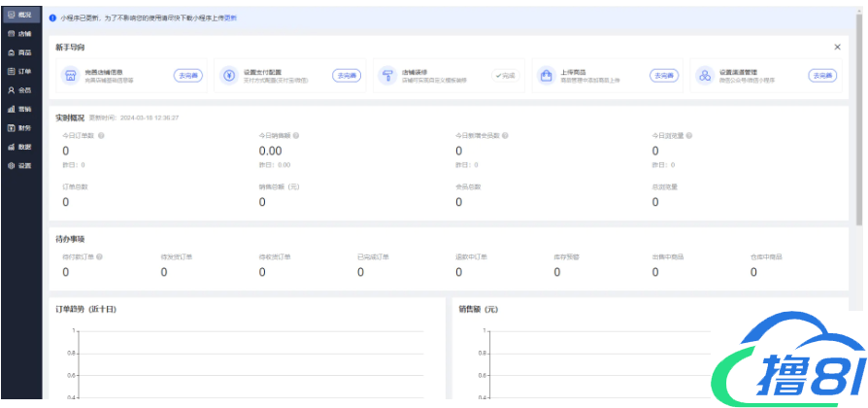Viewport: 868px width, 408px height.
Task: Open the 订单 orders sidebar section
Action: [19, 71]
